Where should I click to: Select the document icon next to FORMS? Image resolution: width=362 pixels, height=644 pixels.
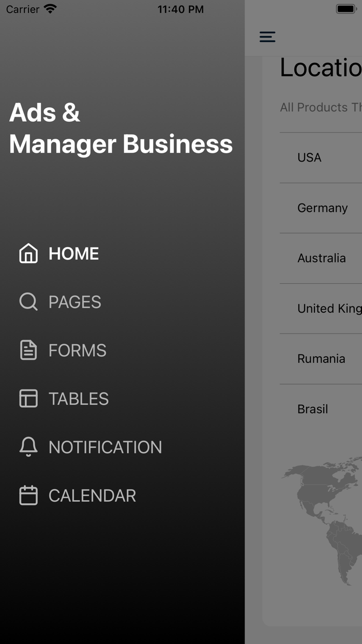click(x=28, y=350)
